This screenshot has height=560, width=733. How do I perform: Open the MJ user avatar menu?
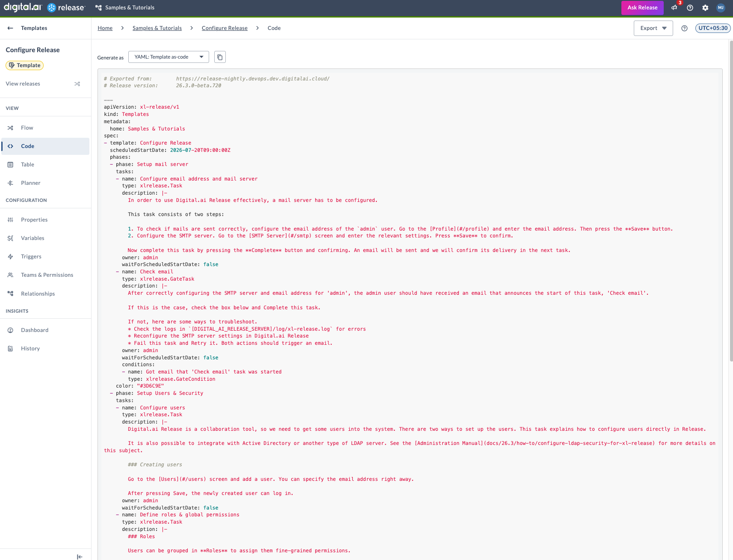click(721, 8)
